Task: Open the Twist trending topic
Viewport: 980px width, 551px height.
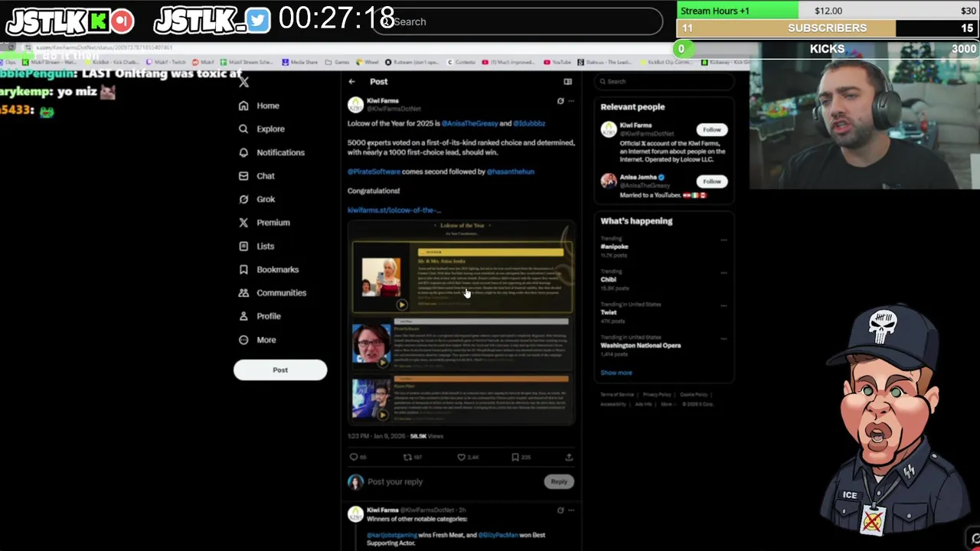Action: tap(609, 312)
